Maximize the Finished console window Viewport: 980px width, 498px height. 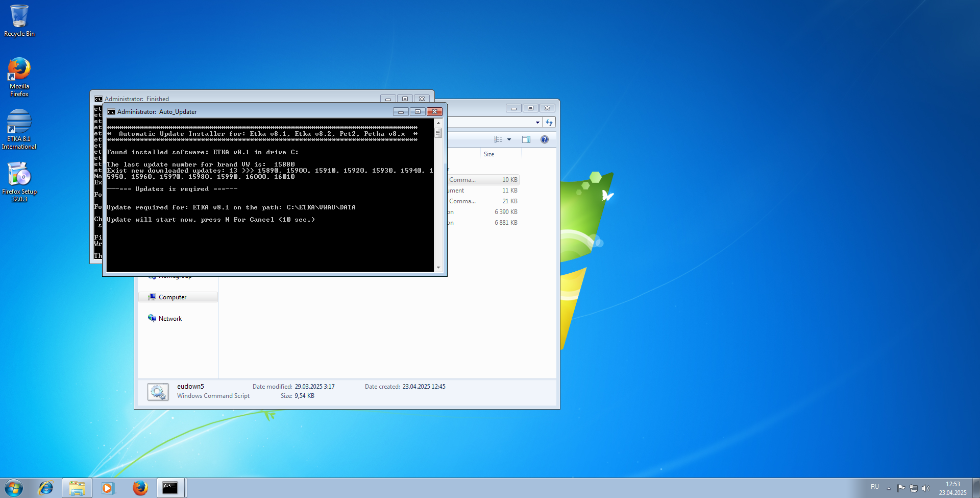coord(405,99)
